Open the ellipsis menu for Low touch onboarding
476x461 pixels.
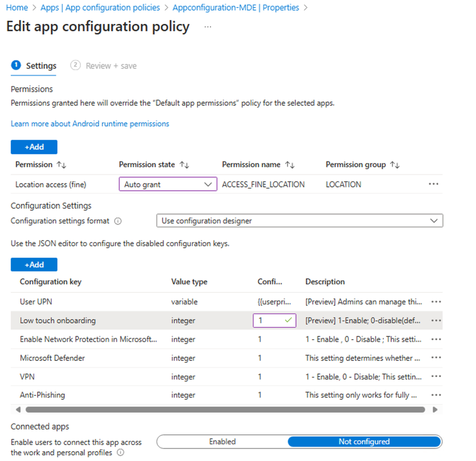click(436, 321)
